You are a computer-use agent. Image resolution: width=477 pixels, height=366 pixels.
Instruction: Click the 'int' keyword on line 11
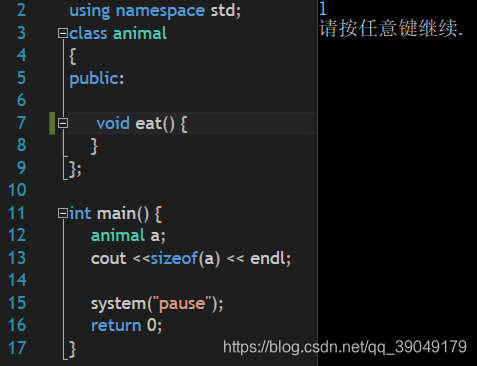[80, 213]
